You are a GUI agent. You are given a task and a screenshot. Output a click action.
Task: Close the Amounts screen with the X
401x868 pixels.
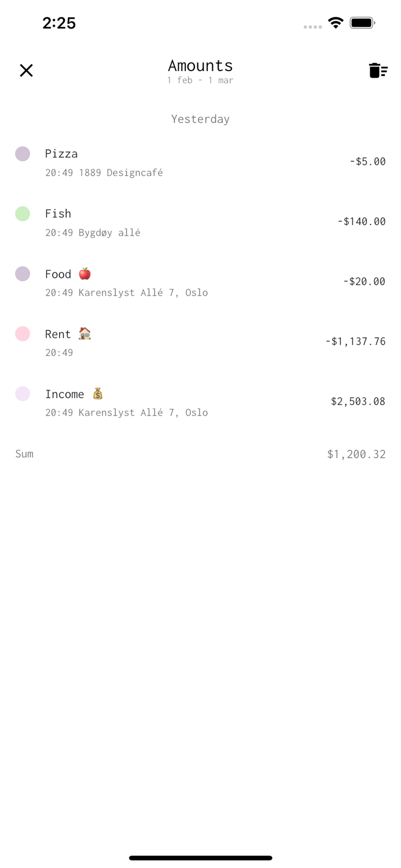26,70
